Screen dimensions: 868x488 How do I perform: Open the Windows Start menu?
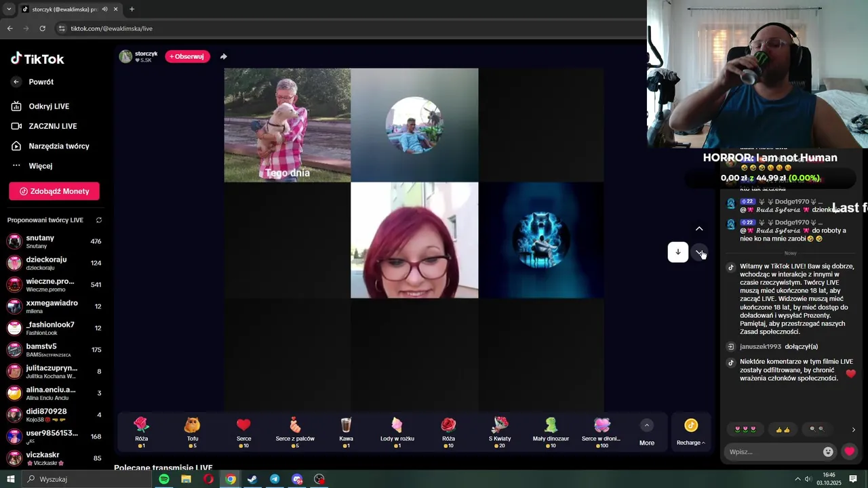point(11,479)
